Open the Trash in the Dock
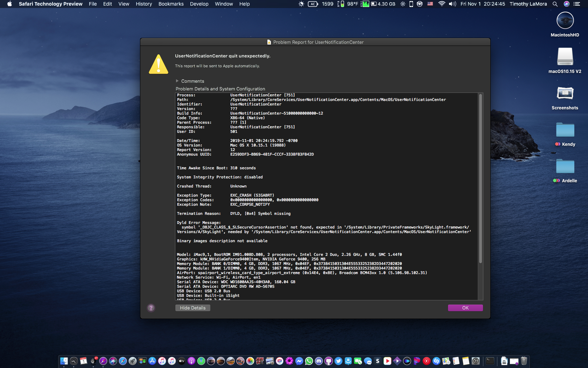The width and height of the screenshot is (588, 368). click(524, 361)
